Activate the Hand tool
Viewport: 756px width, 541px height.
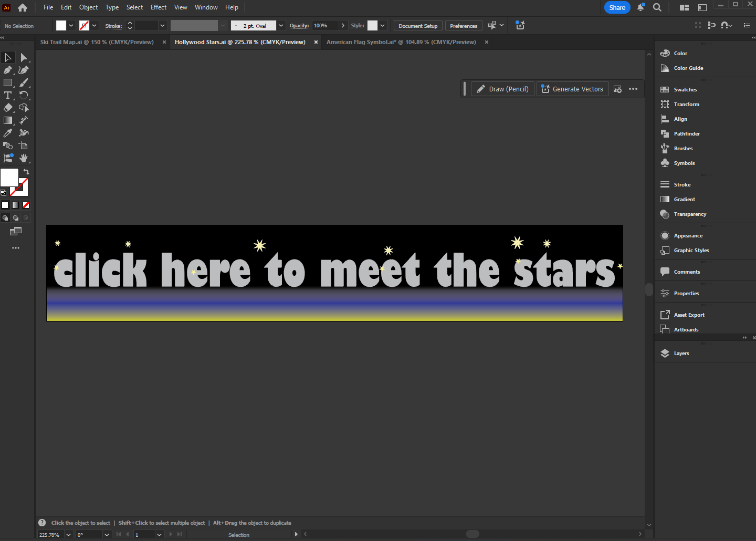tap(24, 158)
